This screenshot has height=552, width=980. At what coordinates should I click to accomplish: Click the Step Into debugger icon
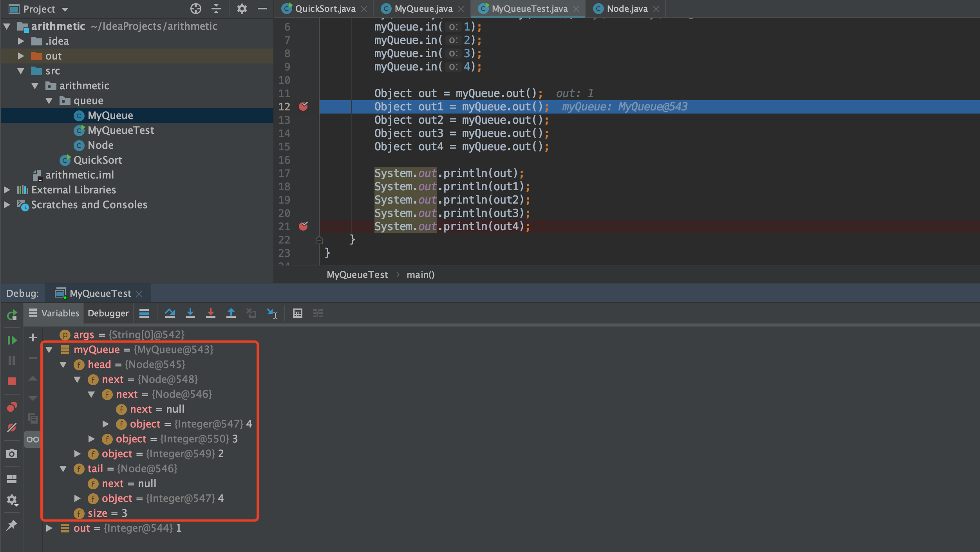point(190,313)
